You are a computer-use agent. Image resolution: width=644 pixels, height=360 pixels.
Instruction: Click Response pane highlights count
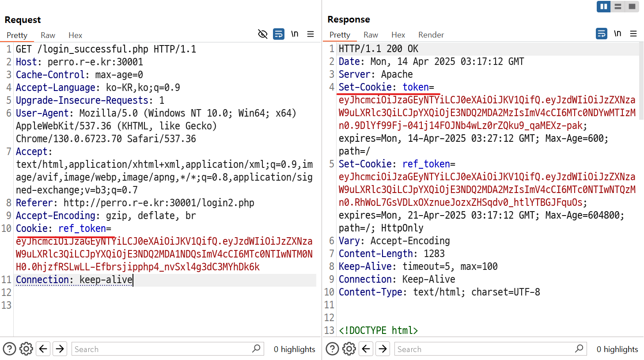[617, 349]
